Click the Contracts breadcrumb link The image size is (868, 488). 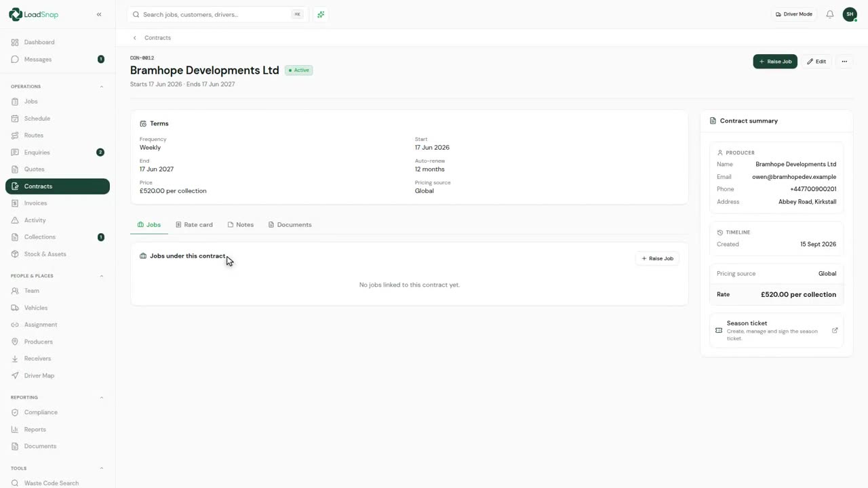coord(157,38)
